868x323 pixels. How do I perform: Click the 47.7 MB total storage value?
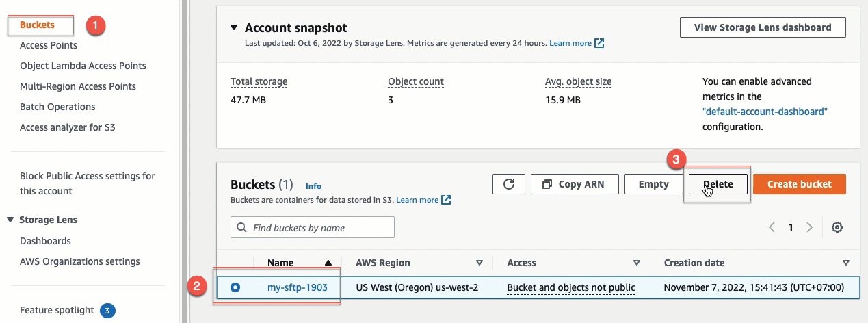click(x=248, y=100)
